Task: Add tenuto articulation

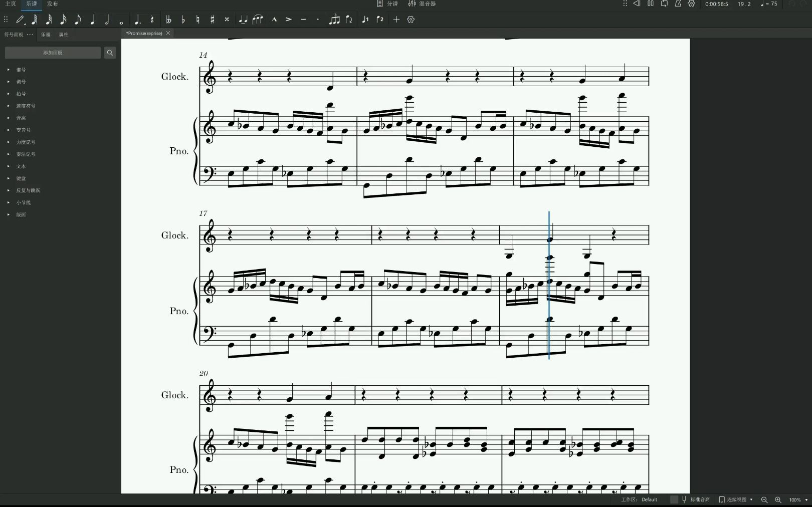Action: point(303,20)
